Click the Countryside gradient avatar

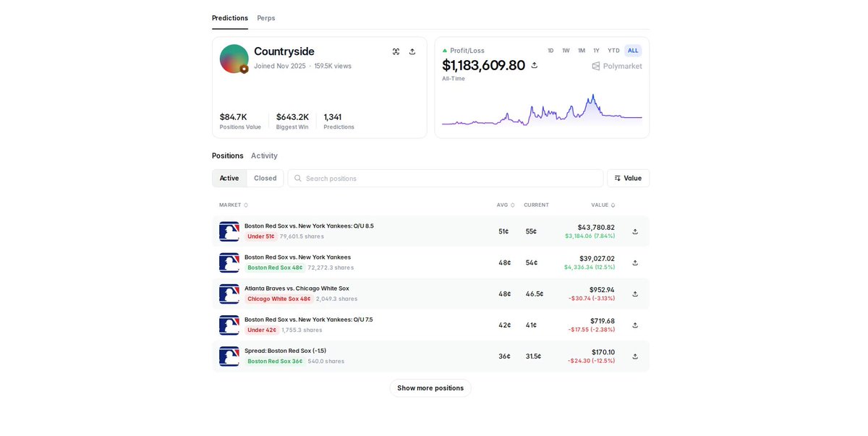[234, 59]
